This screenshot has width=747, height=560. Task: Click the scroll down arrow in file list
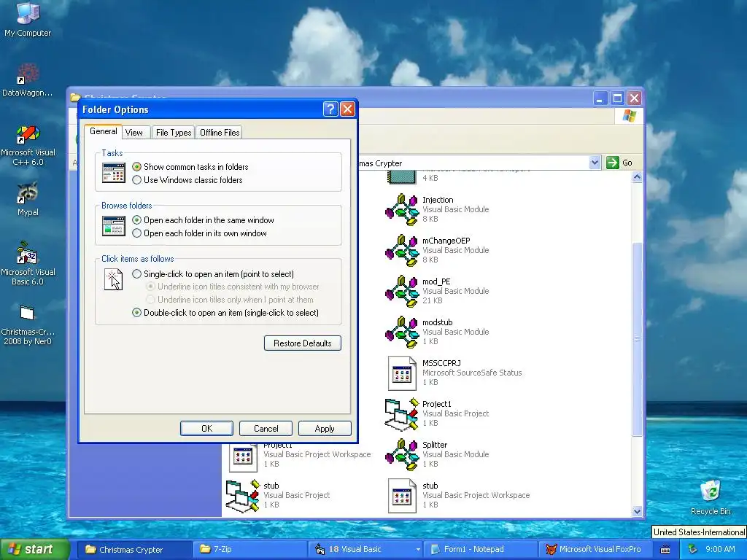637,511
